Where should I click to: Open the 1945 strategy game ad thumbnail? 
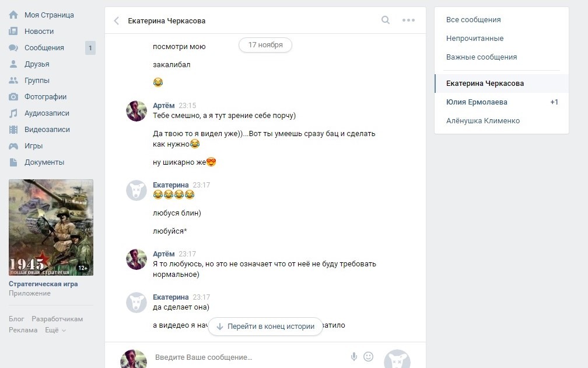pos(51,228)
